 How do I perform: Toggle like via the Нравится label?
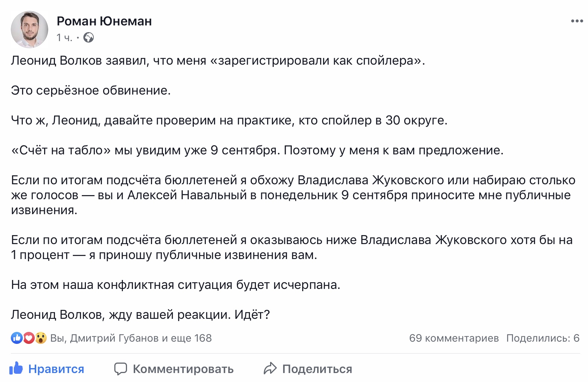[x=56, y=369]
